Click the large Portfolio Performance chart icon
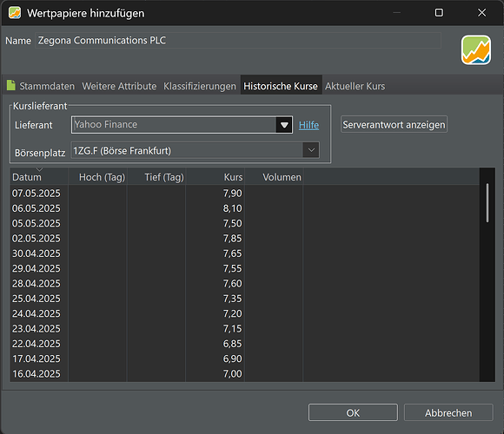Screen dimensions: 504x434 click(475, 49)
